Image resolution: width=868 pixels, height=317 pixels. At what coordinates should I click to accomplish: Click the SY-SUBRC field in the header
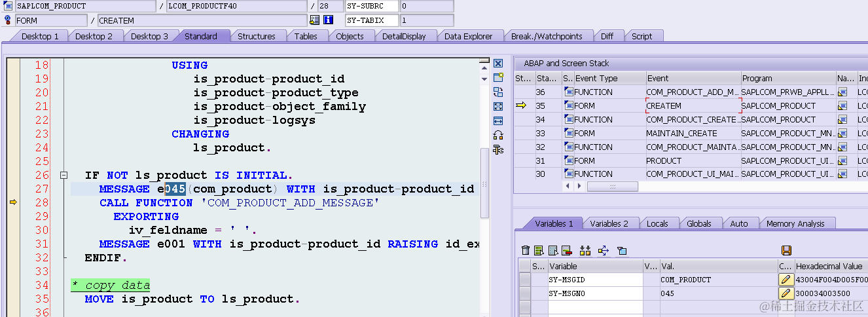372,6
